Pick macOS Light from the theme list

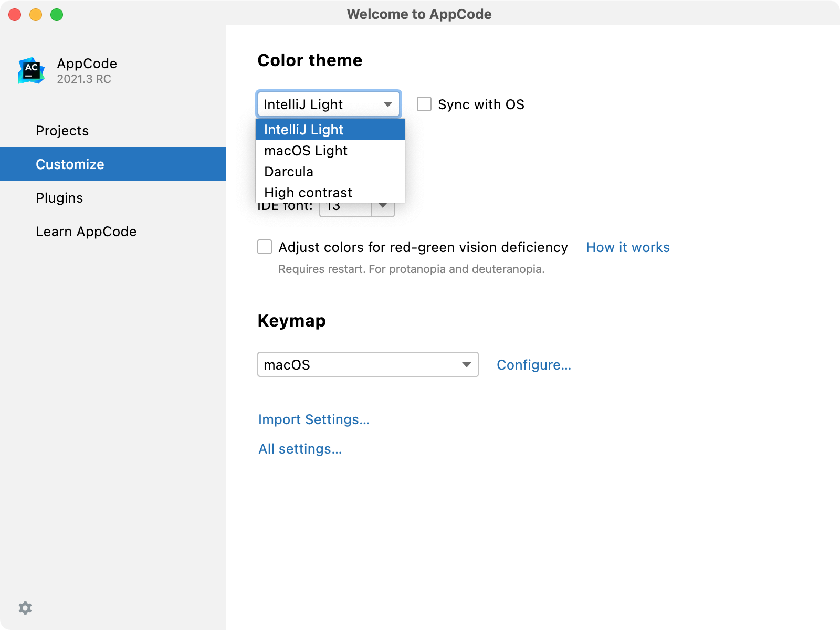306,151
